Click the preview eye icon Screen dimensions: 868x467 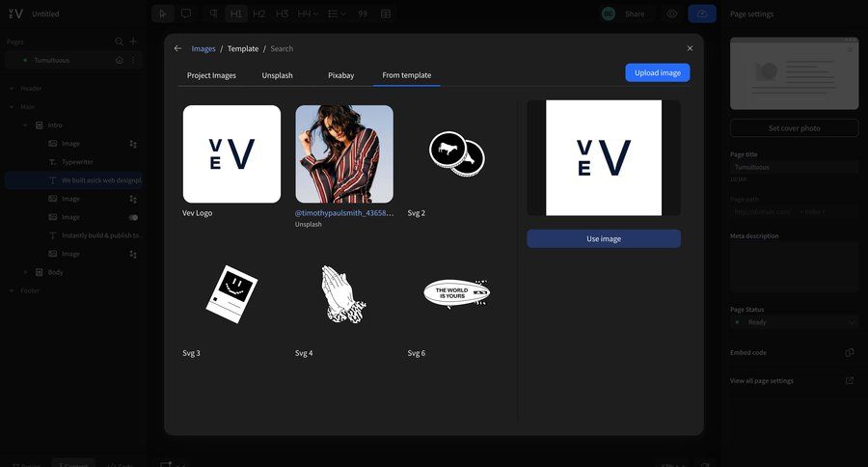[x=672, y=14]
